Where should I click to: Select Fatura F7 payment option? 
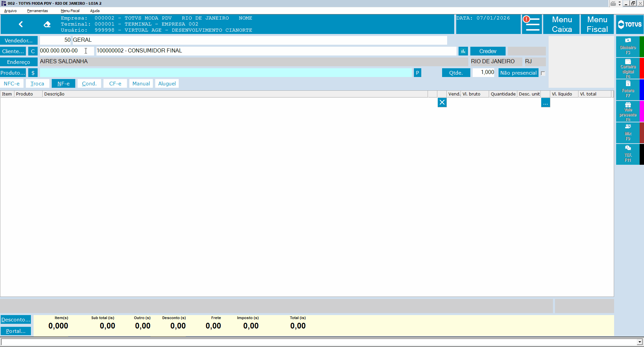(x=628, y=90)
